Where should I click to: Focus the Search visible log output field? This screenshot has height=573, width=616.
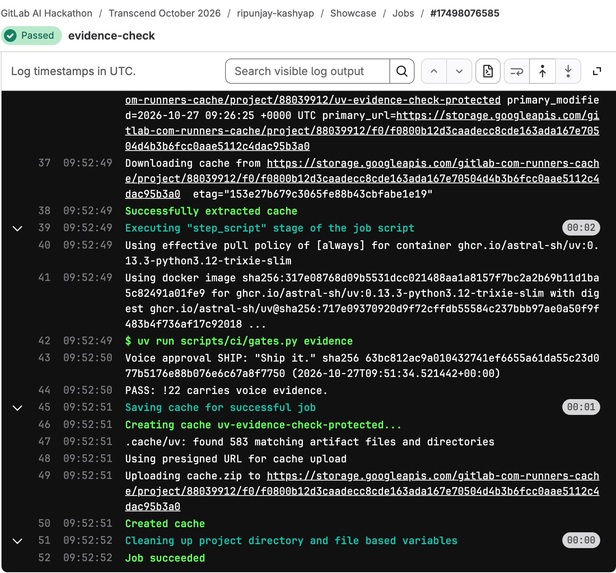[x=308, y=71]
